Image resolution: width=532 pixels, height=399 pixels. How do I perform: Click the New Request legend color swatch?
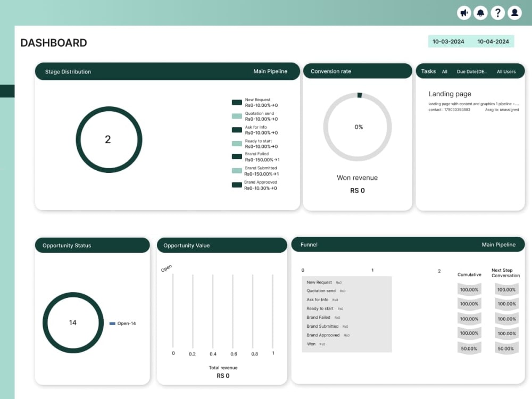coord(237,102)
